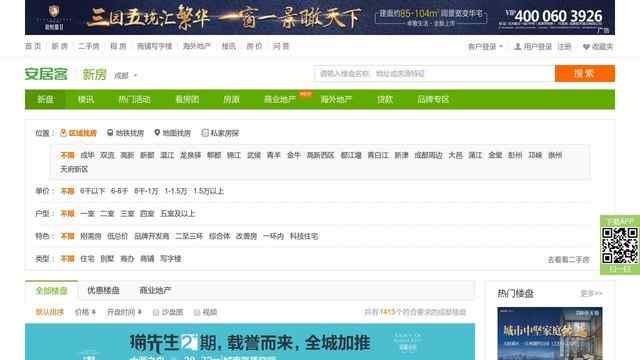Select price range 6千以下

pyautogui.click(x=92, y=191)
